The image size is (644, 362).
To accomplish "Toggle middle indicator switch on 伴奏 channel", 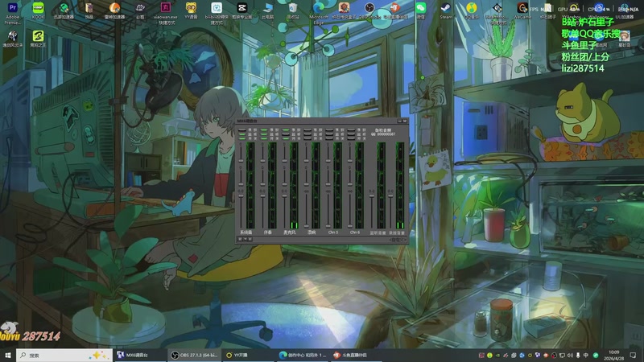I will pyautogui.click(x=264, y=134).
